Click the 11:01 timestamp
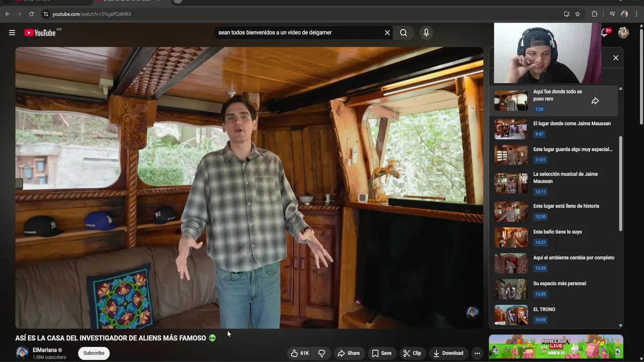This screenshot has height=362, width=644. 540,160
